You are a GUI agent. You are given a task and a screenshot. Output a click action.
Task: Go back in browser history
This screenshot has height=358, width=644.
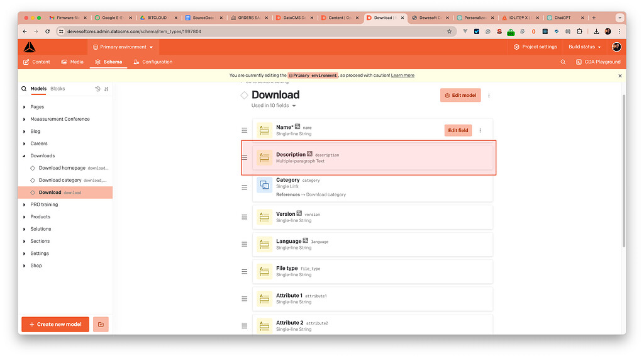[25, 31]
